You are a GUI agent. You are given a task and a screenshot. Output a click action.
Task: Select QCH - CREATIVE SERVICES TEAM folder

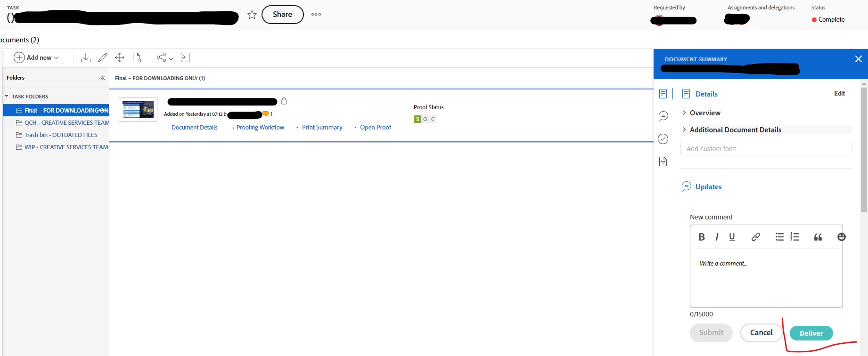click(62, 122)
